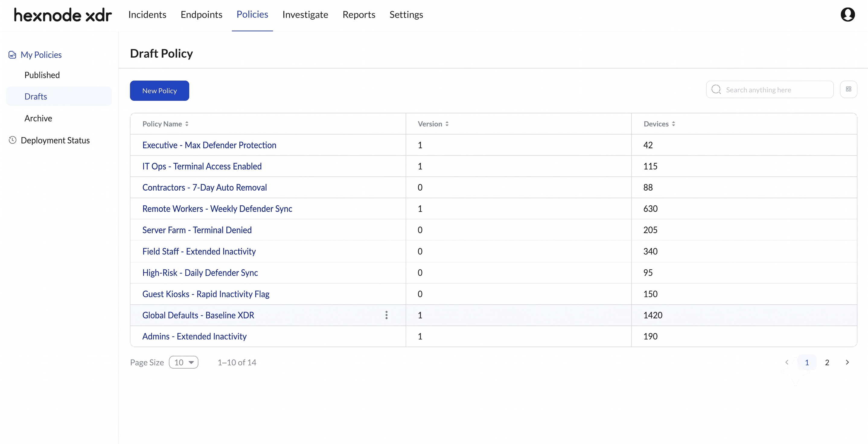
Task: Open the Endpoints tab
Action: (x=202, y=14)
